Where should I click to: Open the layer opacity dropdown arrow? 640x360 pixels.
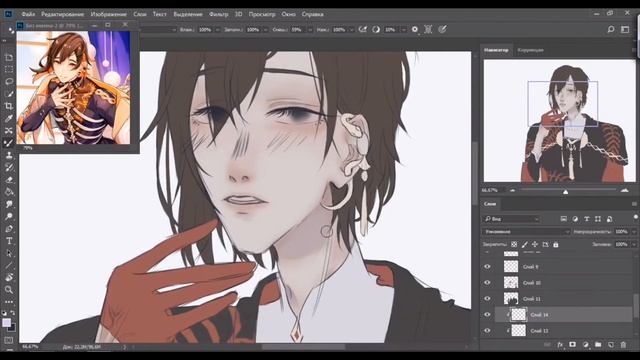coord(634,232)
